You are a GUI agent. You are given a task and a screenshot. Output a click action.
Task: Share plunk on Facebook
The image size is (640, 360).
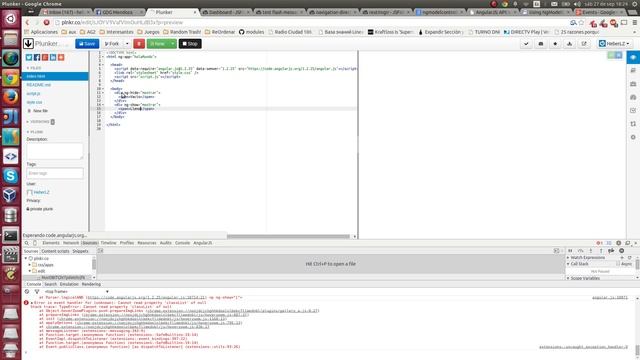(37, 58)
